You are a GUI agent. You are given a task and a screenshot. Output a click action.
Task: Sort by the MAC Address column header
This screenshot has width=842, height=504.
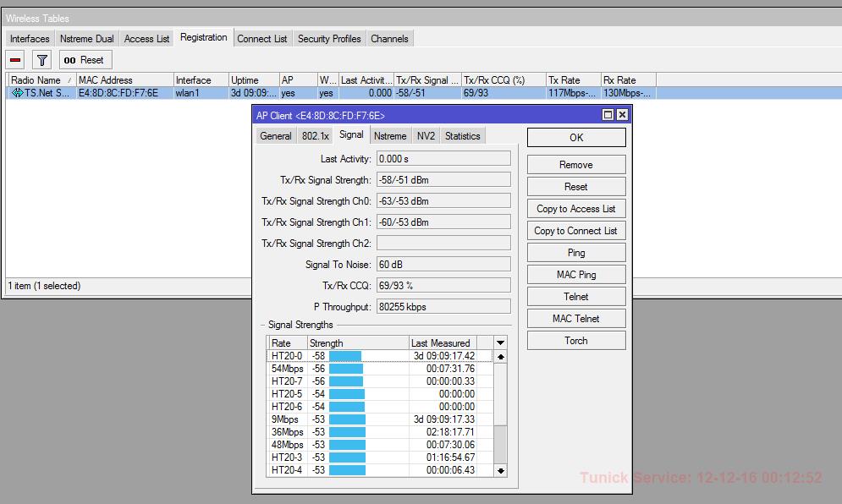pyautogui.click(x=124, y=80)
